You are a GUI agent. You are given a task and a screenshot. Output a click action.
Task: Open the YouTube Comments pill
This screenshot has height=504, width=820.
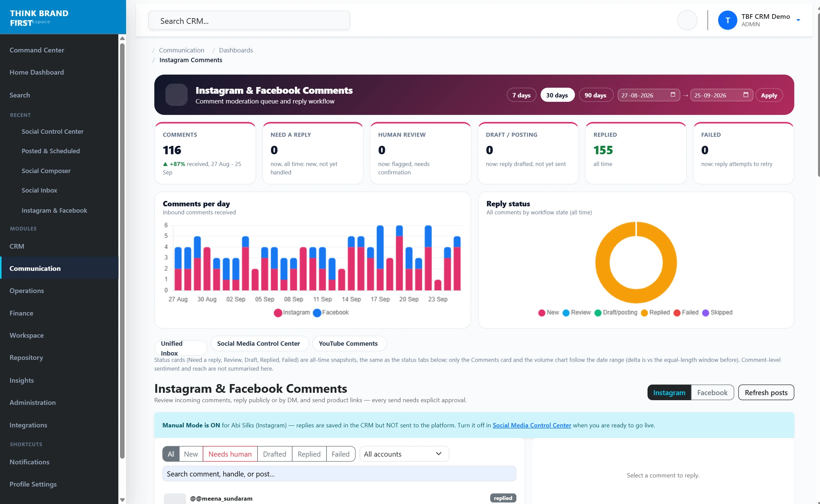[349, 343]
